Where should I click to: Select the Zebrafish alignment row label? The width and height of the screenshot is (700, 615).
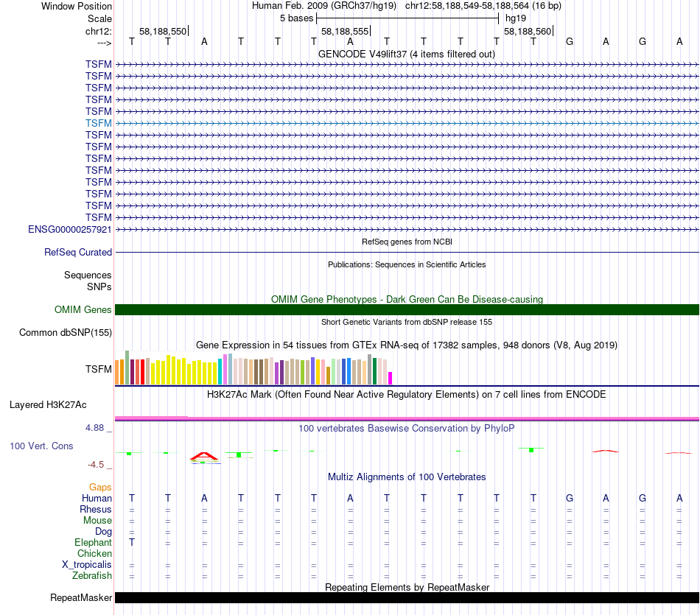pos(92,576)
